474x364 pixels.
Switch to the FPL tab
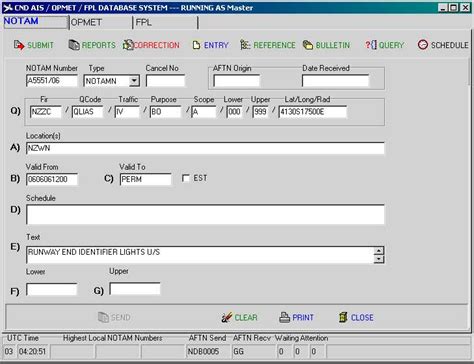[165, 22]
